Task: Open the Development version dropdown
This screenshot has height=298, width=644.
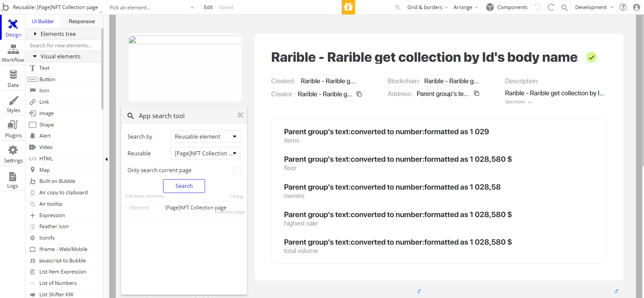Action: [x=594, y=7]
